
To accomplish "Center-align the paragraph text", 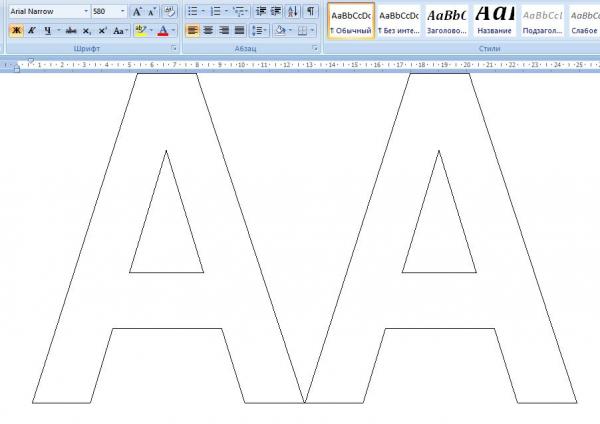I will pos(208,31).
